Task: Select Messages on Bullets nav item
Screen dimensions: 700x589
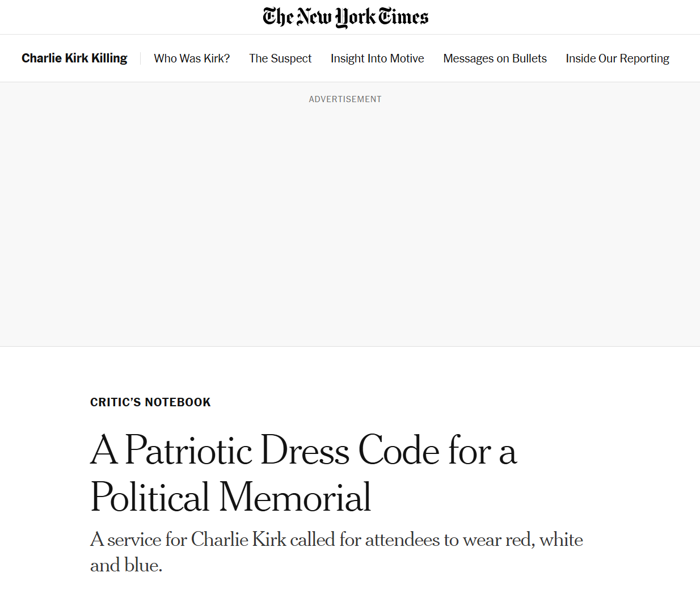Action: coord(495,58)
